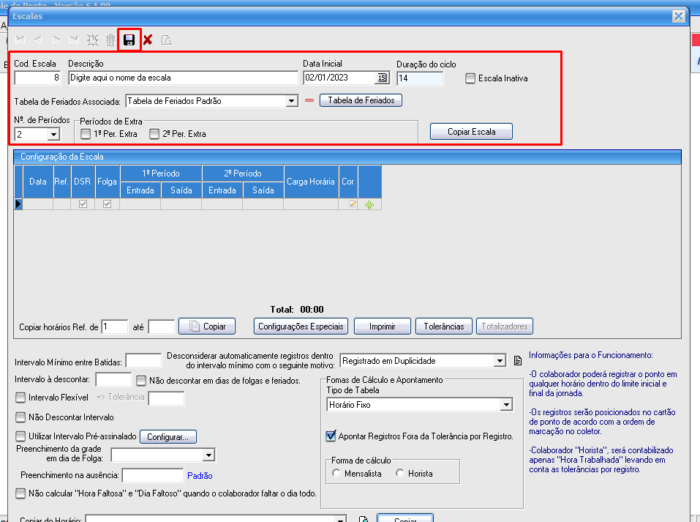The width and height of the screenshot is (700, 522).
Task: Click the save floppy disk icon
Action: pyautogui.click(x=129, y=40)
